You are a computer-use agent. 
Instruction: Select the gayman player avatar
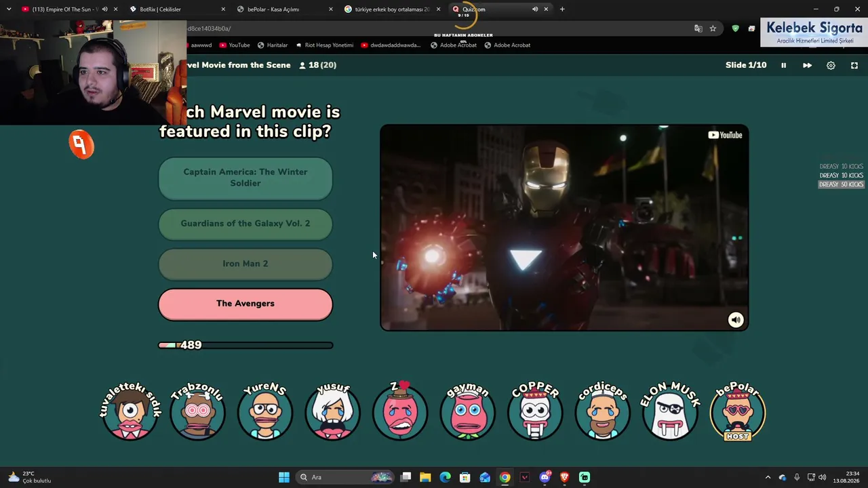[467, 411]
